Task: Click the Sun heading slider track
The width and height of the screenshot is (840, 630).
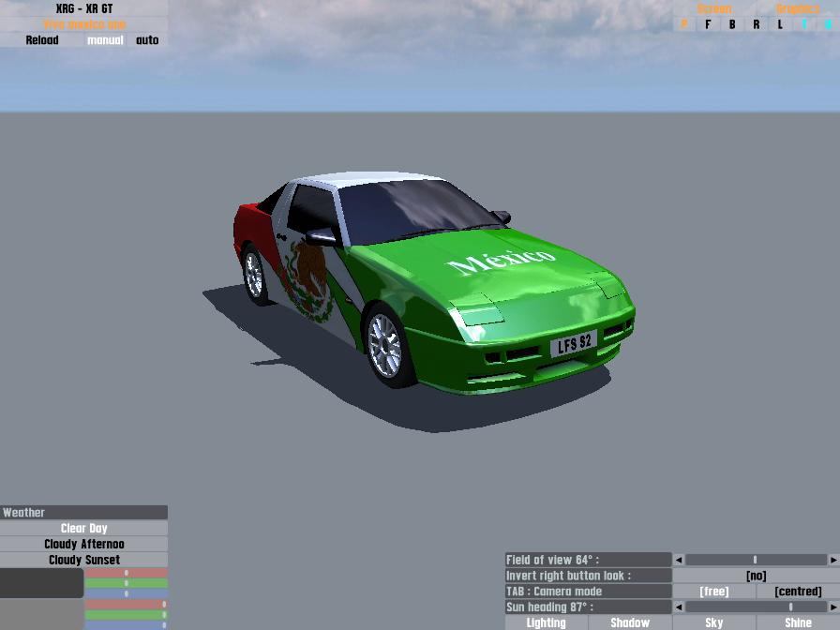Action: (x=756, y=607)
